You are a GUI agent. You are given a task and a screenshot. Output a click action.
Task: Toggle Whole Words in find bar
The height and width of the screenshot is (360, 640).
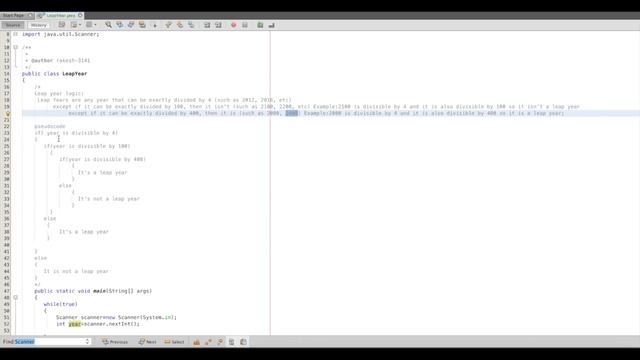point(209,342)
